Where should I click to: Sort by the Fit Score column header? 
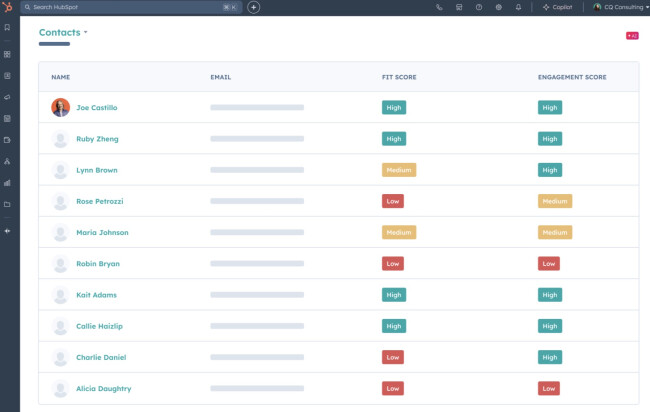pos(400,77)
